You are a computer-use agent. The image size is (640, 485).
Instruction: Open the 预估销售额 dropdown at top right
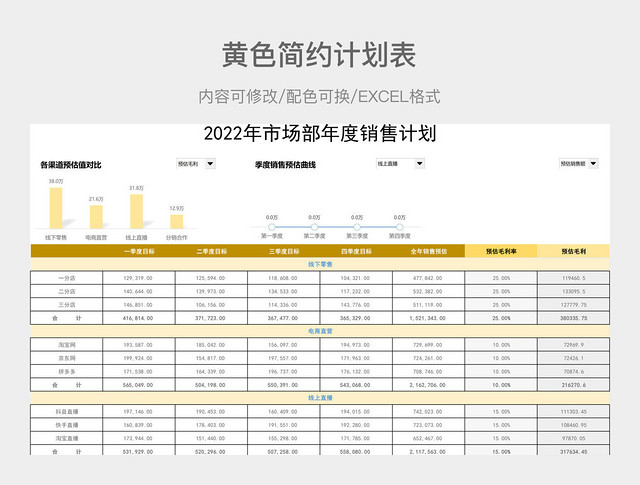578,164
